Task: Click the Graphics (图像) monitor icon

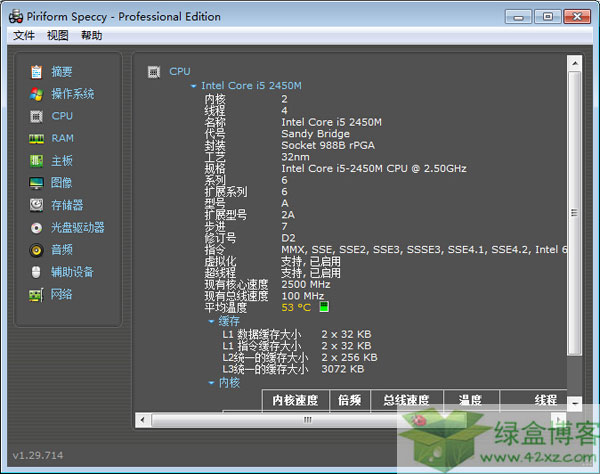Action: point(36,183)
